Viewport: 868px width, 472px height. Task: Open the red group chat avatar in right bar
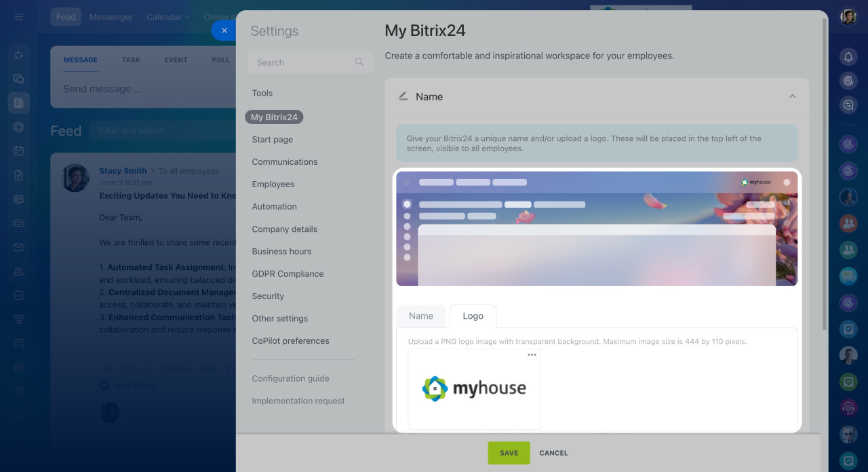848,223
